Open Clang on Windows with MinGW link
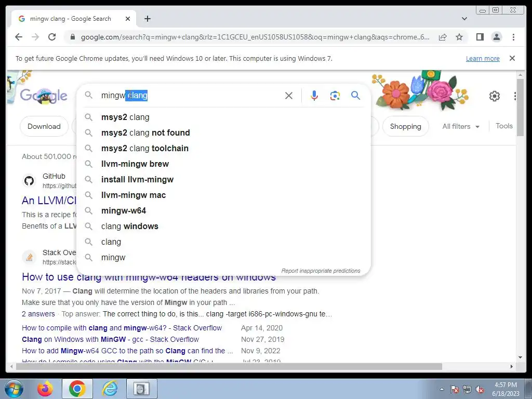The width and height of the screenshot is (532, 399). pyautogui.click(x=110, y=339)
